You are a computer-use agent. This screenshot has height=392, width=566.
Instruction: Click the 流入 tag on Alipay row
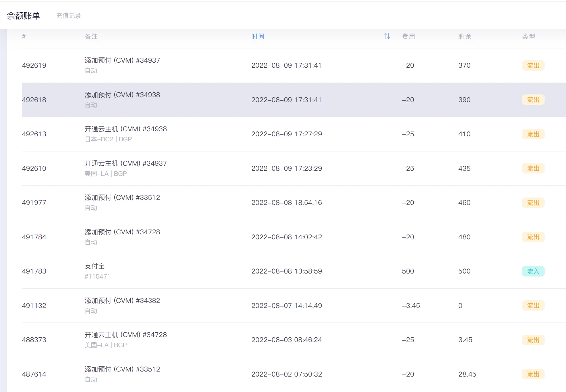click(533, 271)
